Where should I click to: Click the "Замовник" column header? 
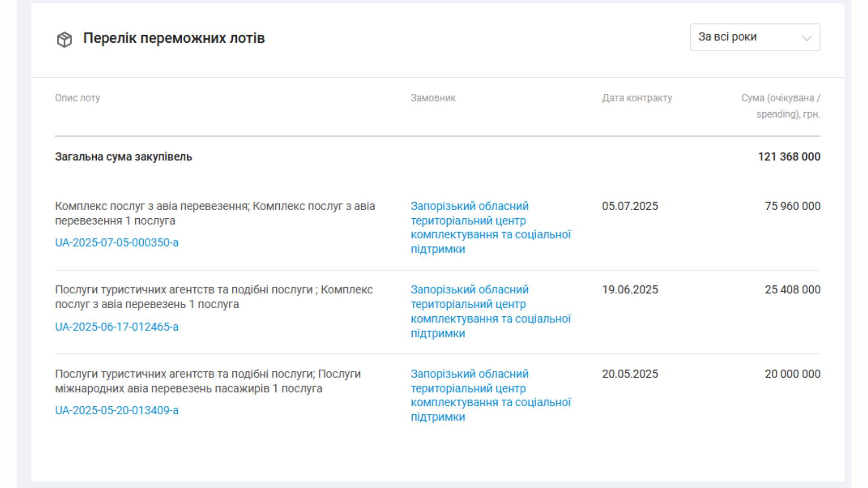pos(433,98)
